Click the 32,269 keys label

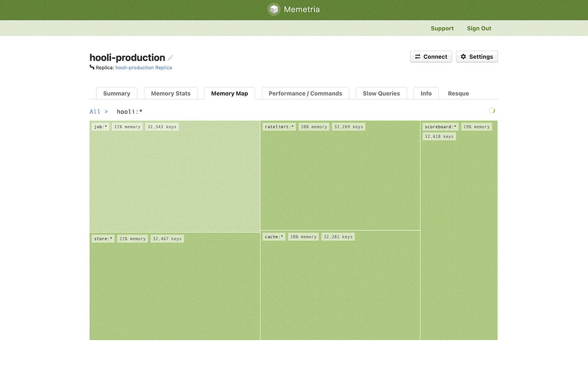[x=349, y=127]
